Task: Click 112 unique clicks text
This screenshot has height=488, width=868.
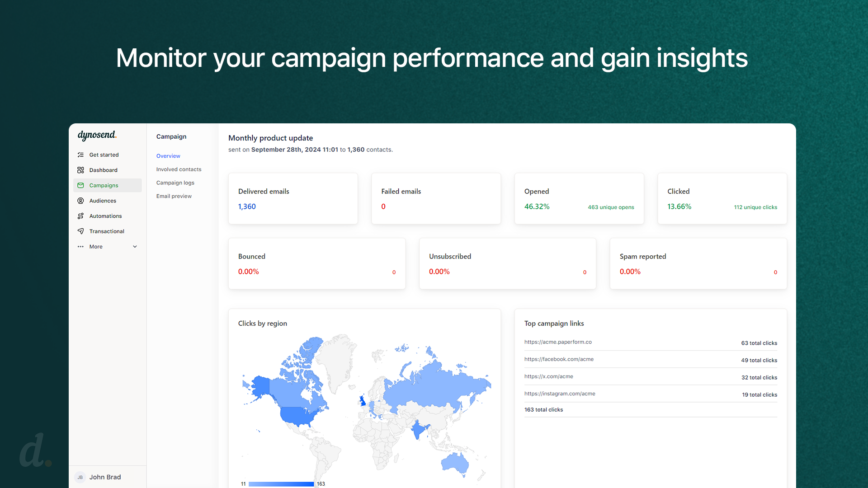Action: point(755,207)
